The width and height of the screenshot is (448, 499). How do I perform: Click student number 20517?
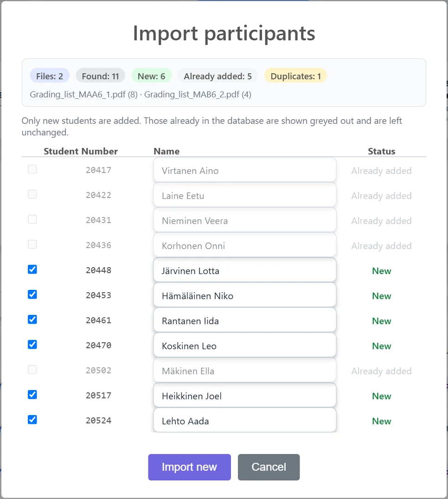pos(98,396)
